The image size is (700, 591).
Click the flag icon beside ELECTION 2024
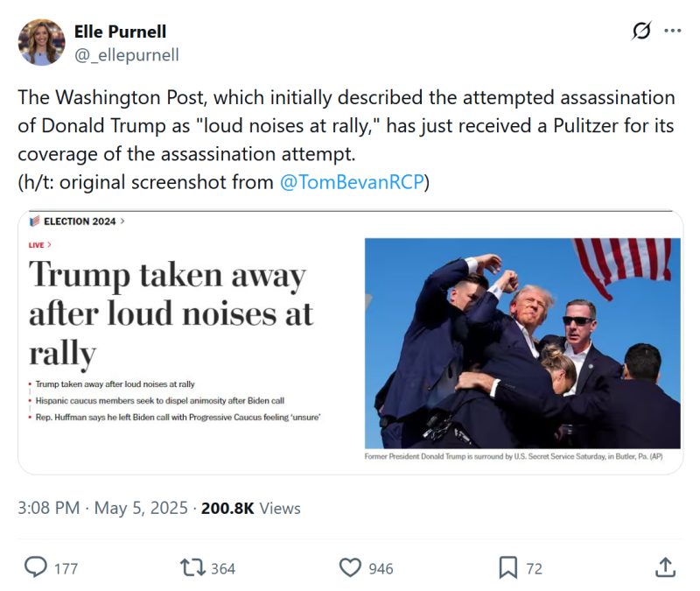point(35,222)
